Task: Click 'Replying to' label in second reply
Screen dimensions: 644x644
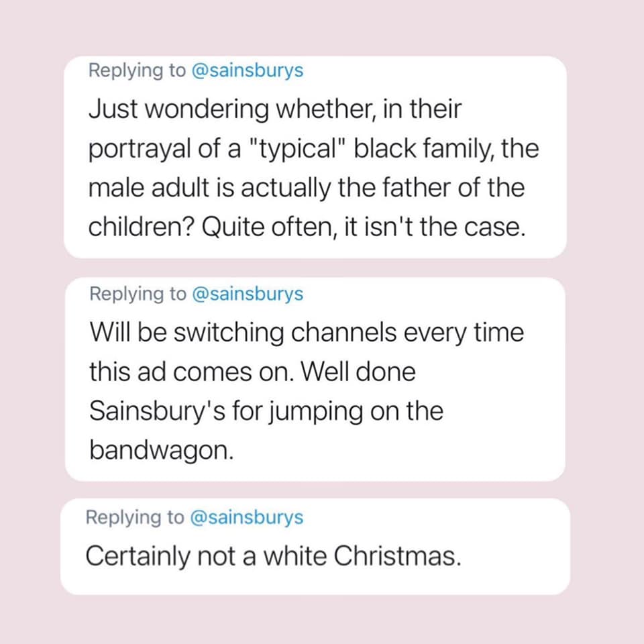Action: (138, 294)
